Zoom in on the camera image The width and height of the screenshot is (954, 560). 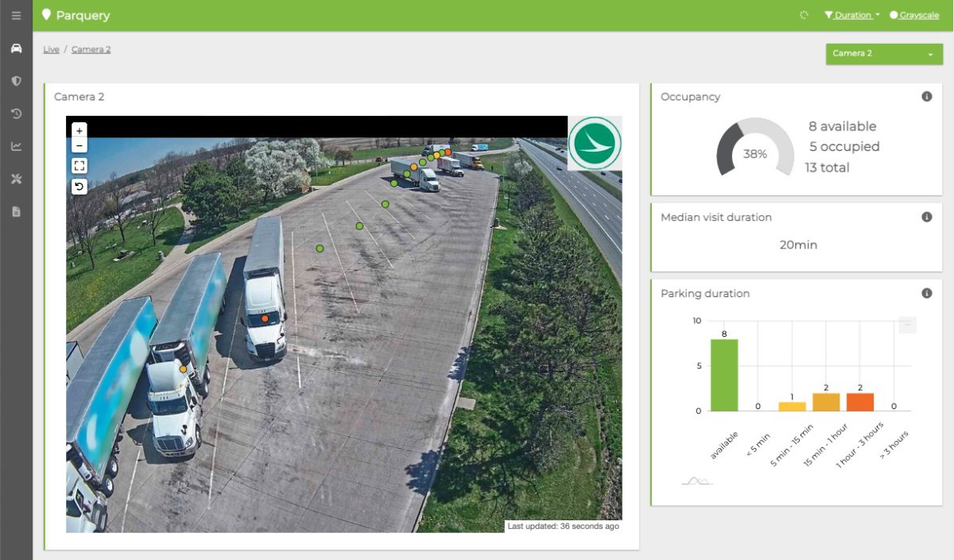point(79,130)
